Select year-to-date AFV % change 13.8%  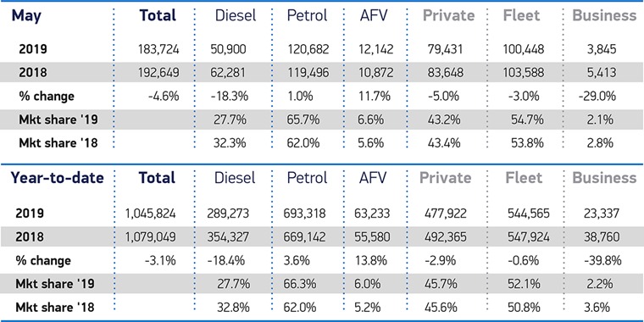click(373, 260)
